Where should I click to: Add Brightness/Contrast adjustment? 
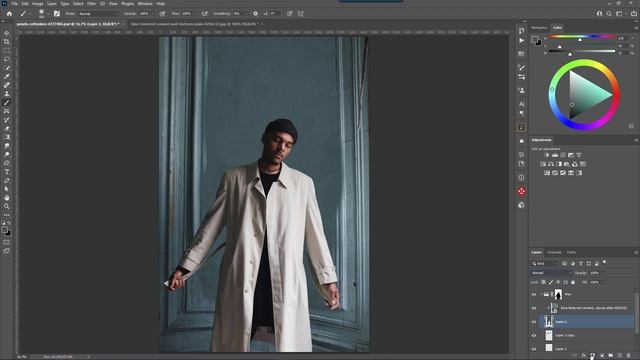[x=547, y=155]
